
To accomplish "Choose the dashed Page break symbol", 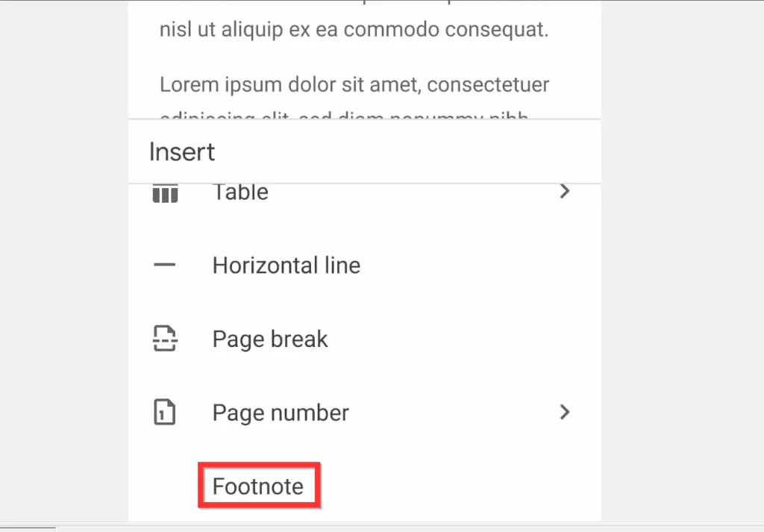I will pyautogui.click(x=164, y=338).
